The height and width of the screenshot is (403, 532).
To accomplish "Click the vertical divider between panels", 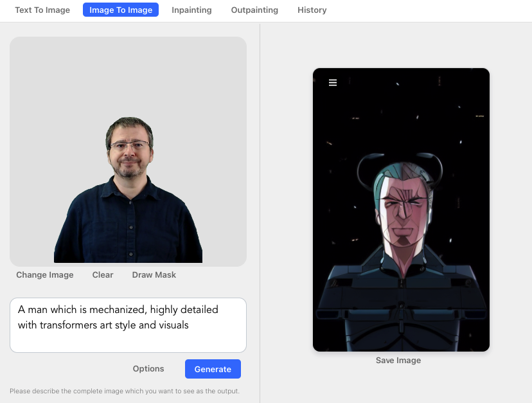I will (x=260, y=212).
